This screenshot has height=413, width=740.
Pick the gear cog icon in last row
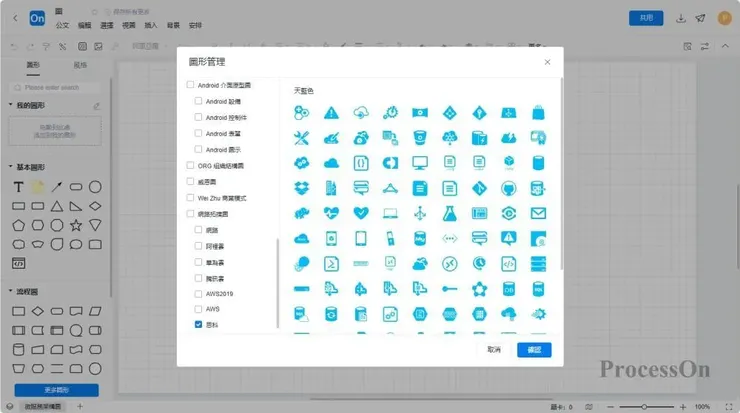click(538, 314)
